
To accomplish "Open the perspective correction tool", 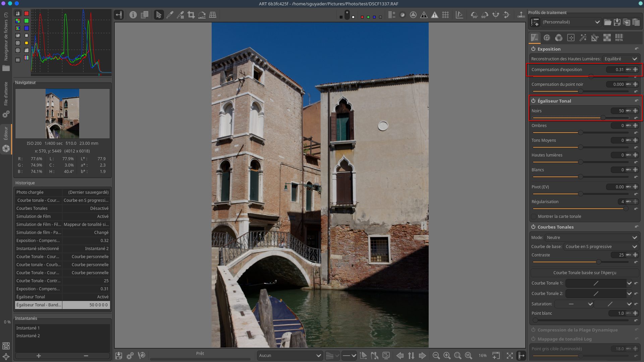I will coord(213,15).
